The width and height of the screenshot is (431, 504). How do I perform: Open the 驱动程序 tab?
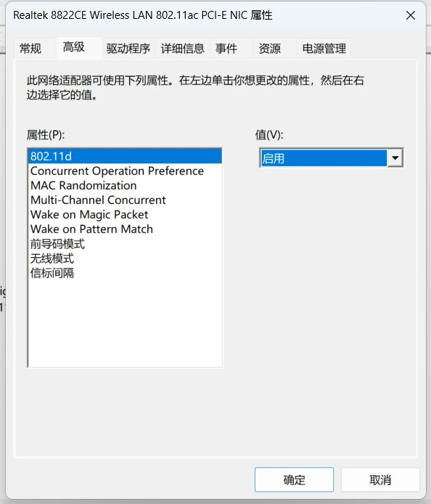[x=128, y=49]
